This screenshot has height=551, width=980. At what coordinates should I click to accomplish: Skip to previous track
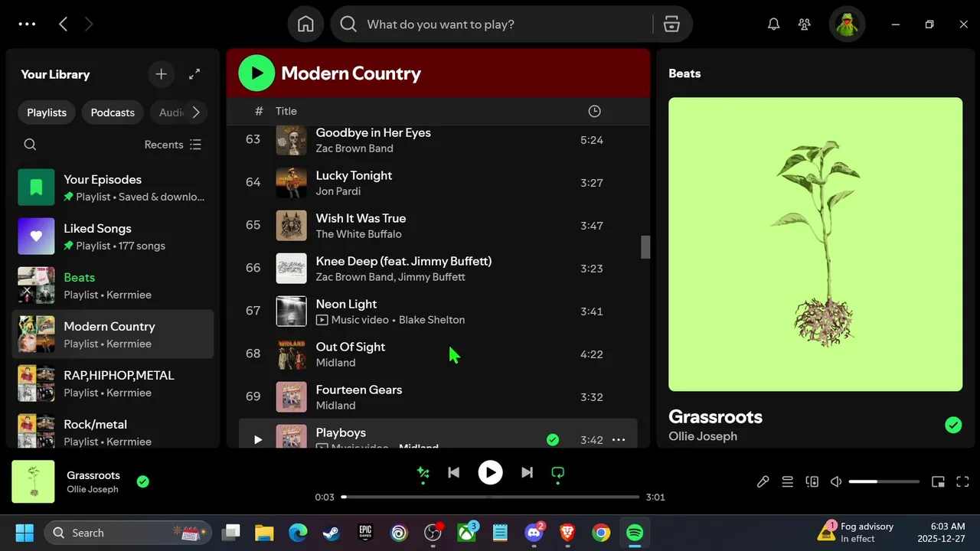[453, 473]
